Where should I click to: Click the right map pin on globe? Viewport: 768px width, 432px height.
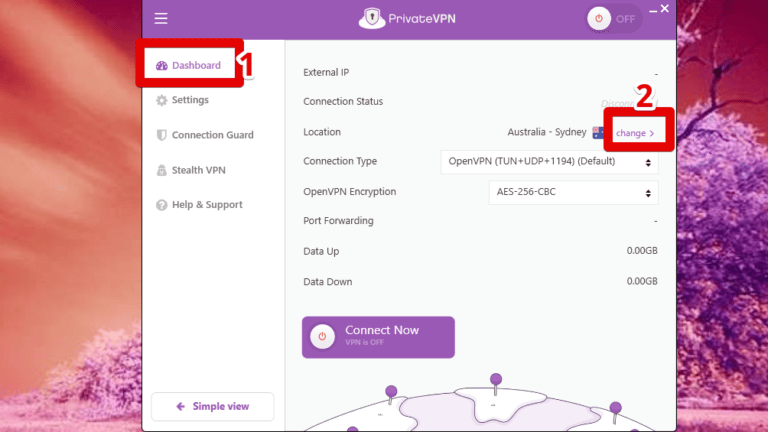pos(616,412)
